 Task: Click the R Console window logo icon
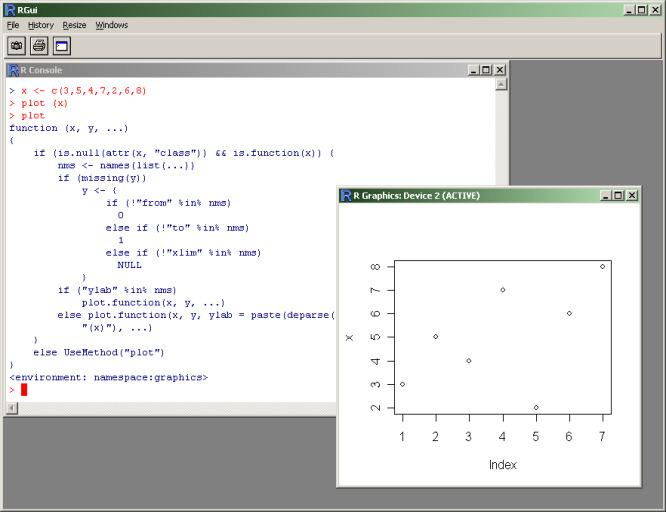[x=14, y=70]
